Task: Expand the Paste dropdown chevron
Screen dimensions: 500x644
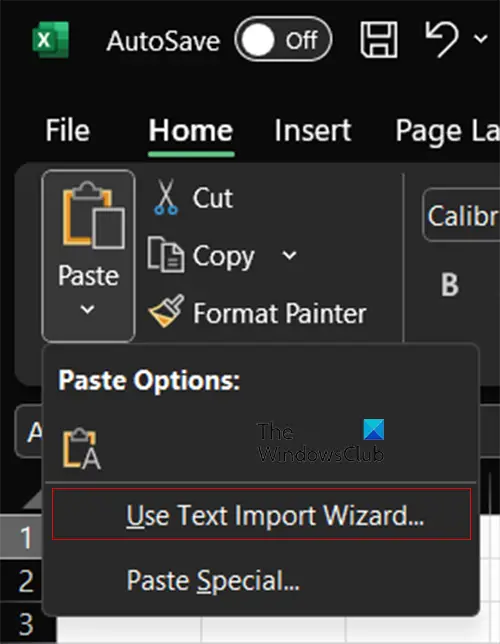Action: [x=88, y=309]
